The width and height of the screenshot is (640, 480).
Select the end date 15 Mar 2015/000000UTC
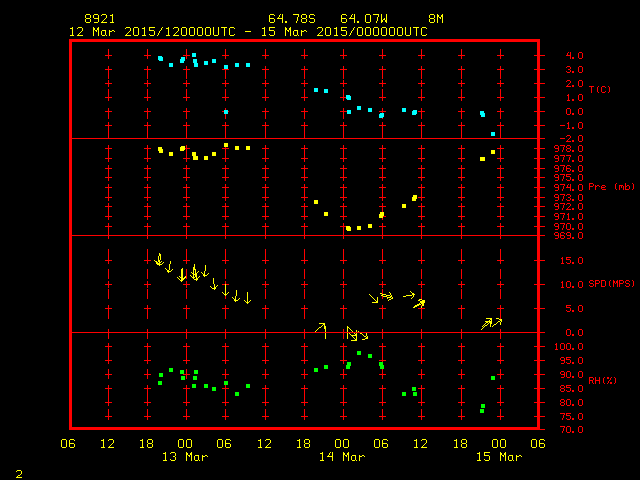pos(348,31)
